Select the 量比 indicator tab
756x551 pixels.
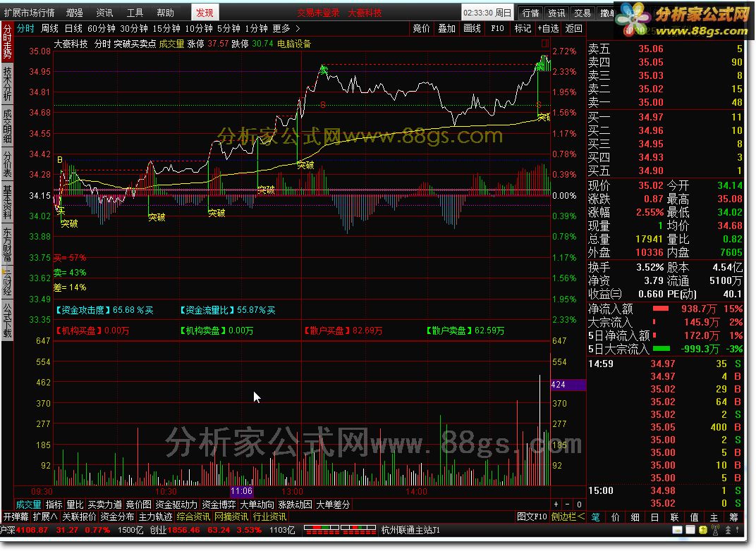[75, 504]
